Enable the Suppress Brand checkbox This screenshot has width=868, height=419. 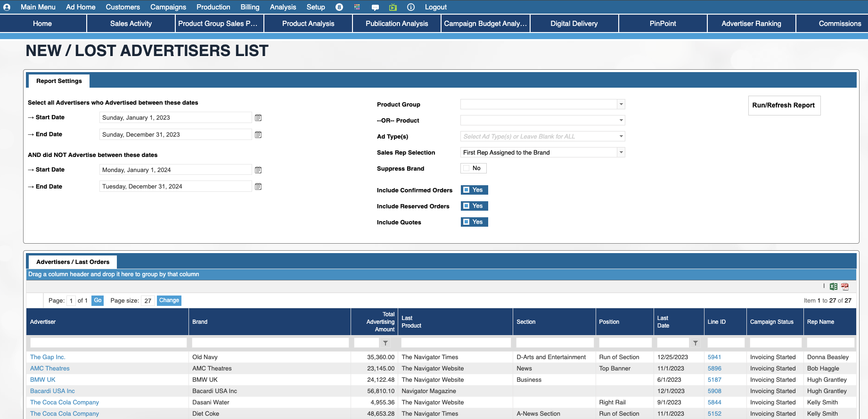pos(467,168)
